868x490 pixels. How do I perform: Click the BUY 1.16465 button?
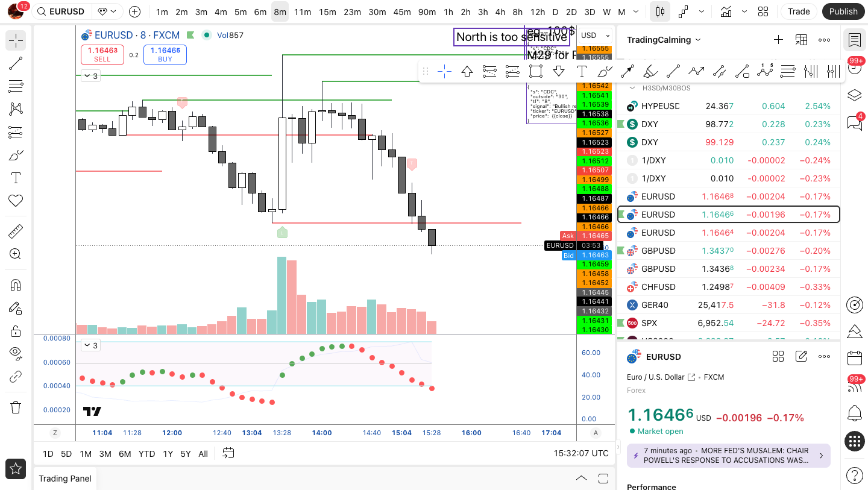tap(165, 55)
